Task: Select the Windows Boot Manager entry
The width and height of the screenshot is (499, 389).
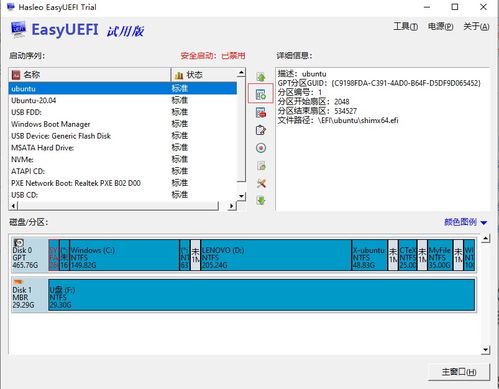Action: pyautogui.click(x=123, y=124)
